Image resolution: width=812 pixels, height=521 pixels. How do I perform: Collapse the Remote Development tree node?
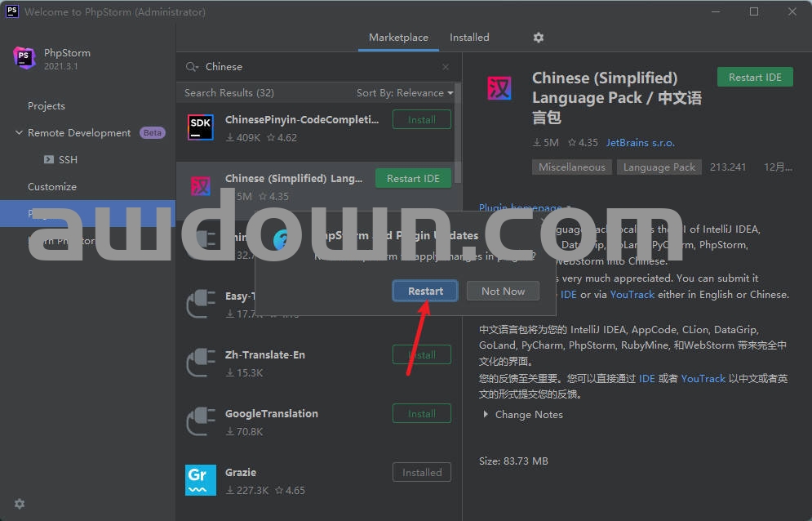(x=19, y=133)
